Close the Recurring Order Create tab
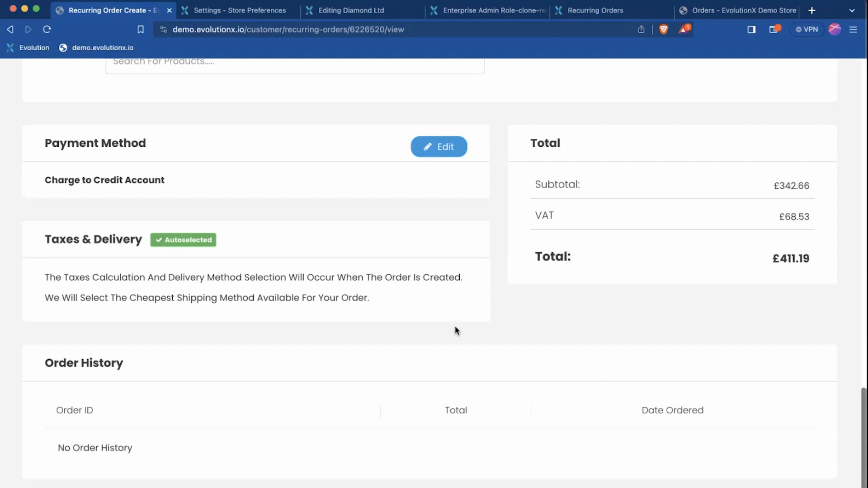 click(169, 10)
